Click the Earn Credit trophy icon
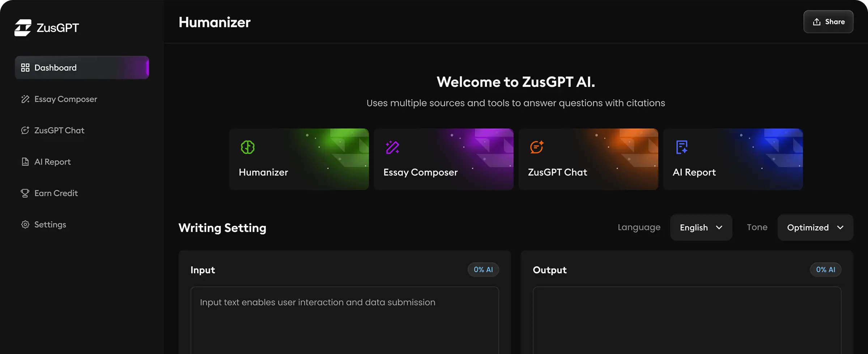868x354 pixels. pyautogui.click(x=25, y=193)
